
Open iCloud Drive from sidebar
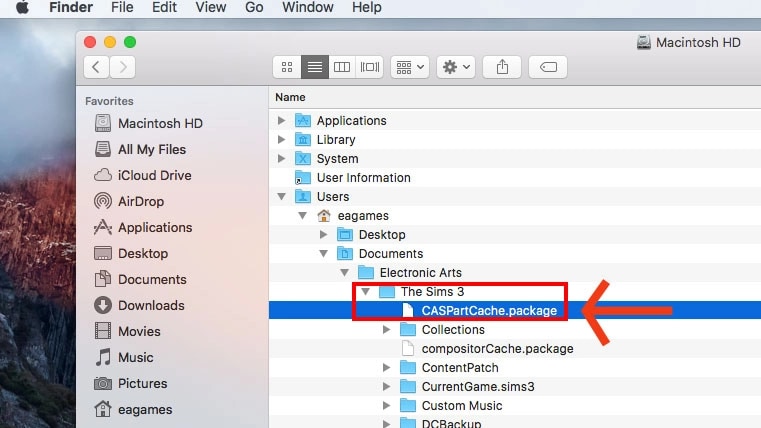click(x=154, y=175)
